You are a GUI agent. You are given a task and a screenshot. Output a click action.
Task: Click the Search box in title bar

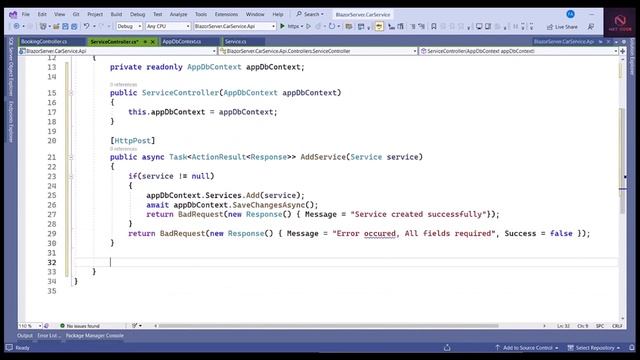click(310, 14)
